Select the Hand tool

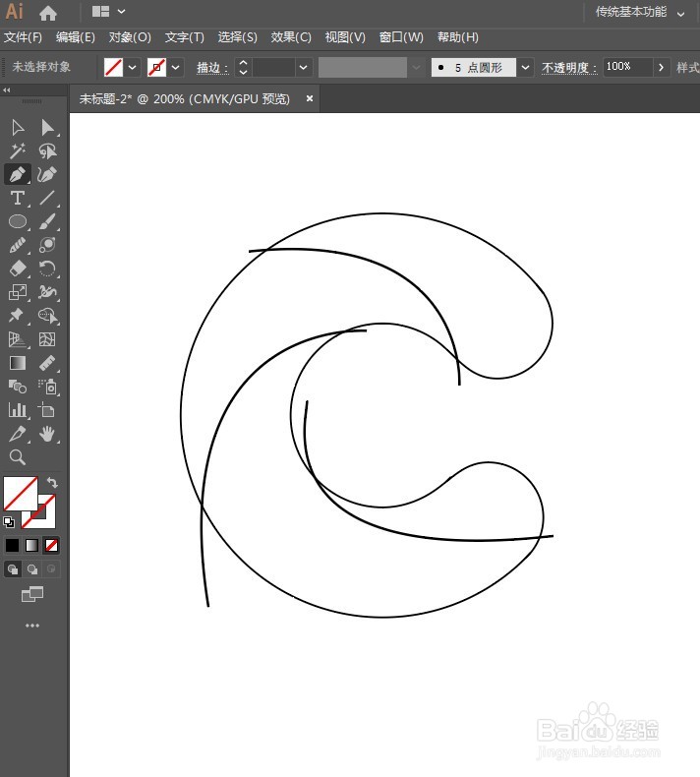click(x=47, y=434)
